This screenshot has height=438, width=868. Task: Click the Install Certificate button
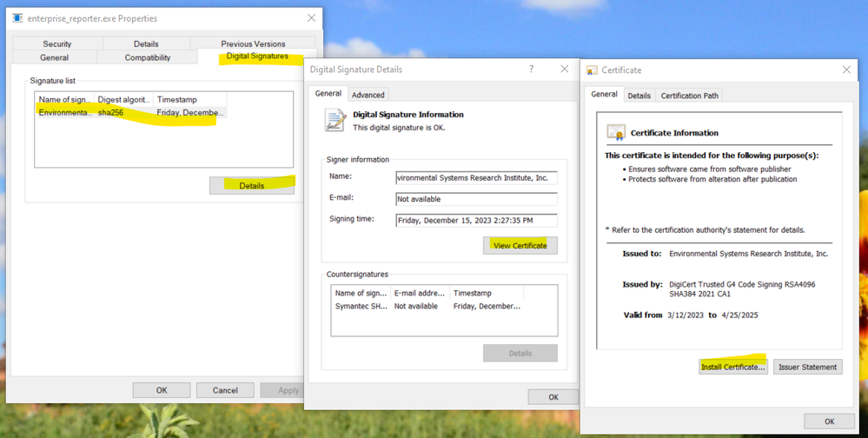733,367
